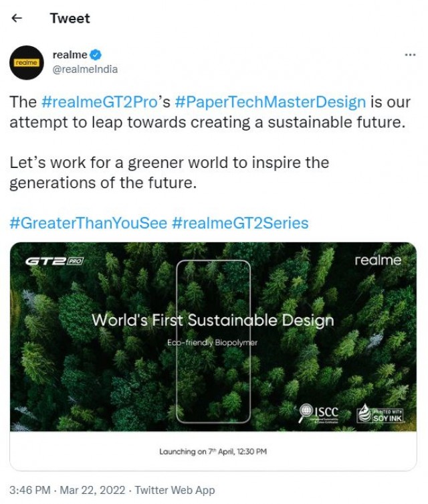The height and width of the screenshot is (504, 428).
Task: Open the realme profile avatar
Action: pos(27,62)
